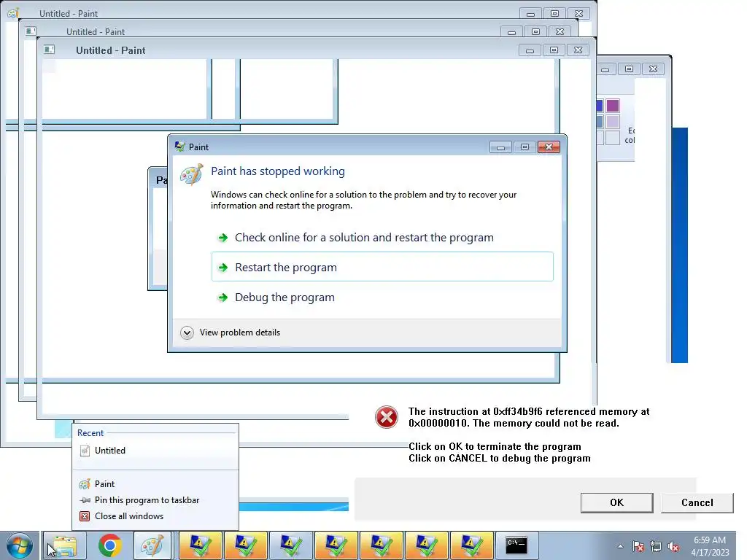Maximize the Paint crash dialog

pyautogui.click(x=525, y=147)
